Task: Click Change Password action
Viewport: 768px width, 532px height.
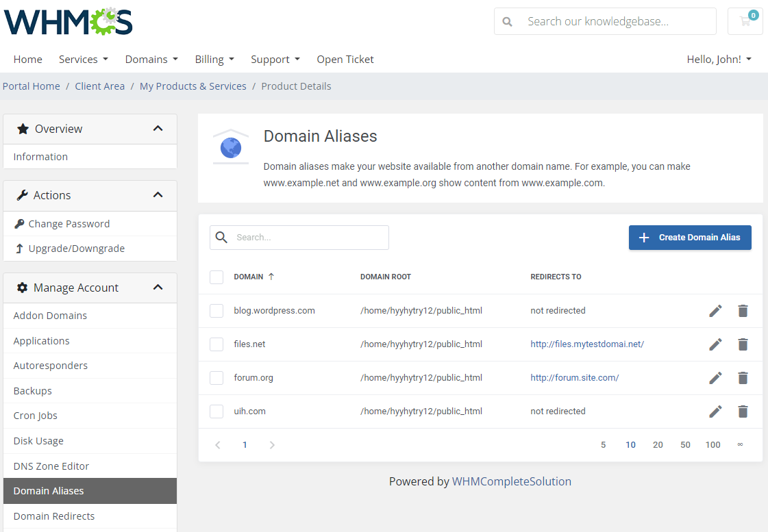Action: 90,224
